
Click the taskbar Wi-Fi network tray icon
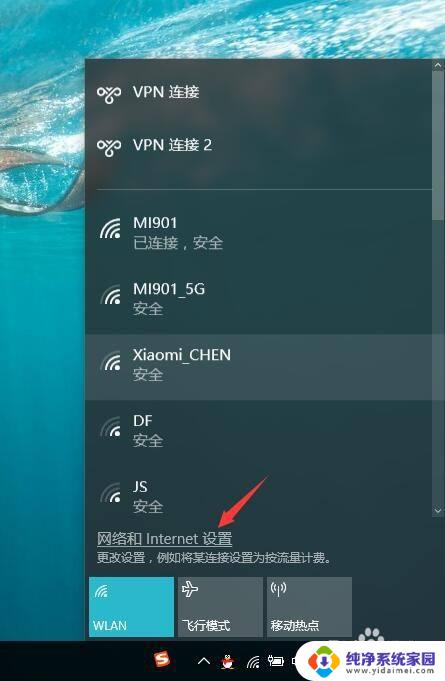253,662
